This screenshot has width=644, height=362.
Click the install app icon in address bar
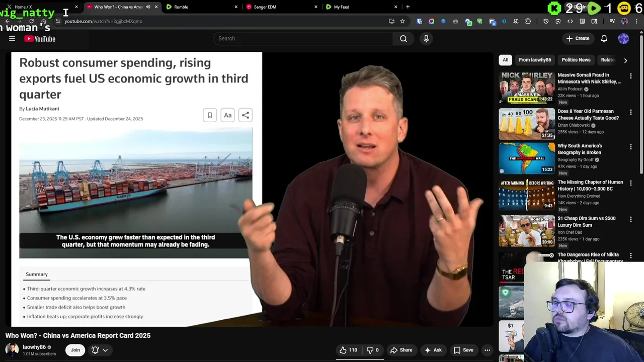click(391, 21)
